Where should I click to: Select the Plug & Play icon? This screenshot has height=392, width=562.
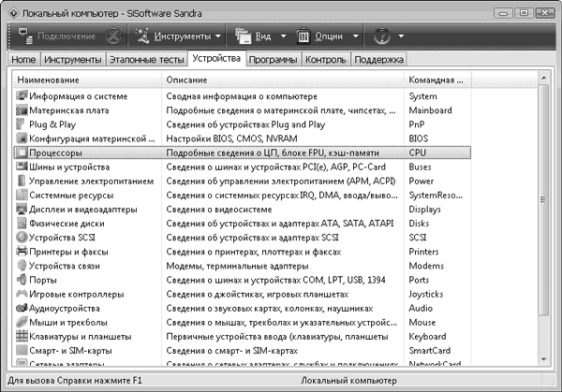tap(22, 123)
